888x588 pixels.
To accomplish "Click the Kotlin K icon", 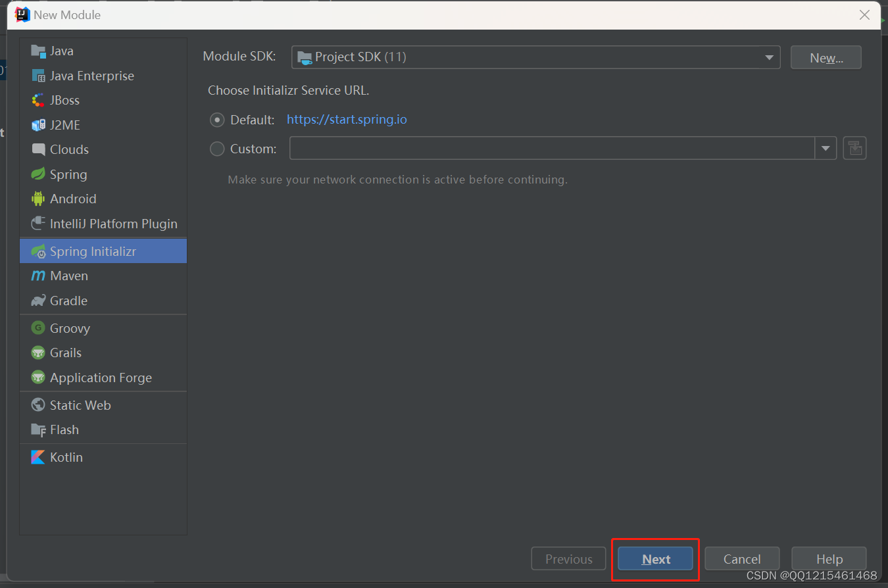I will pos(38,457).
